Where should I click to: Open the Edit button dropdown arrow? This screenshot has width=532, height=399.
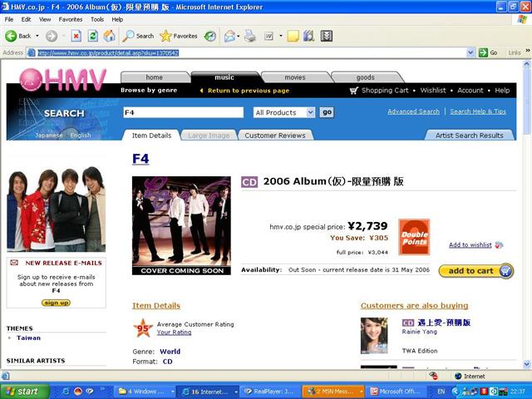point(281,36)
